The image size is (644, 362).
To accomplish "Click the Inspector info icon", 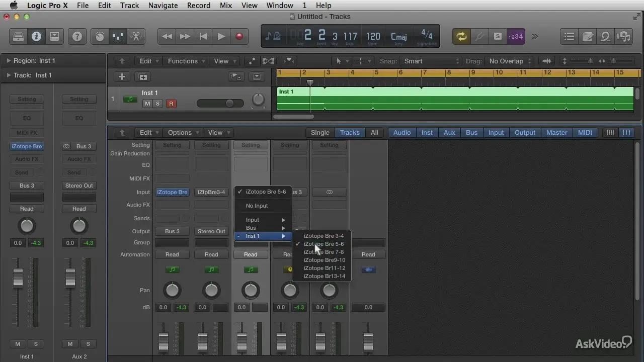I will [x=36, y=37].
